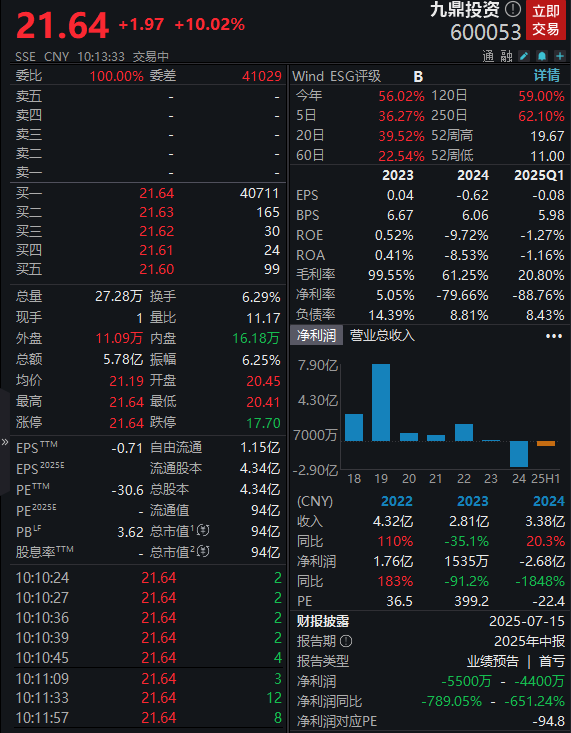Click stock code 600053

point(485,32)
